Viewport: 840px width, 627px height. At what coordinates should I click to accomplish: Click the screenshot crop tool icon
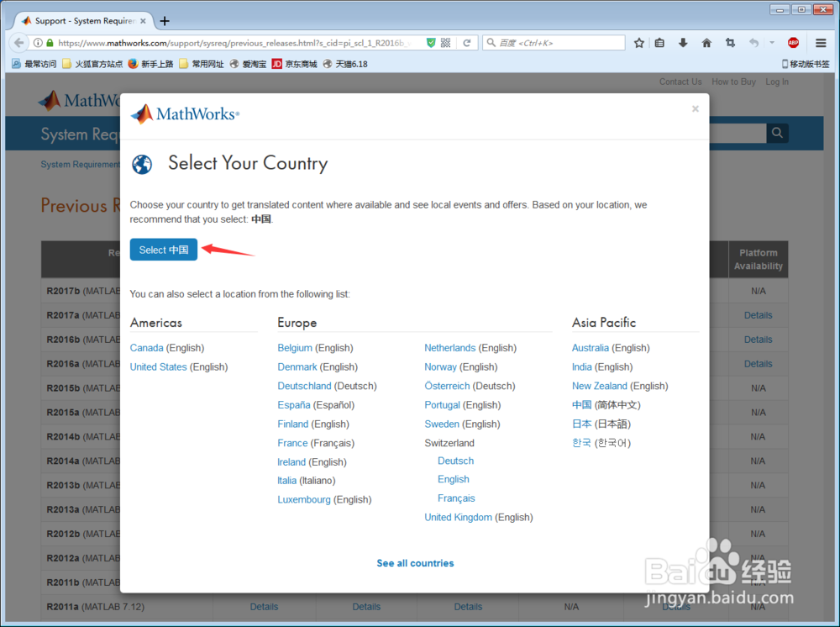click(730, 43)
